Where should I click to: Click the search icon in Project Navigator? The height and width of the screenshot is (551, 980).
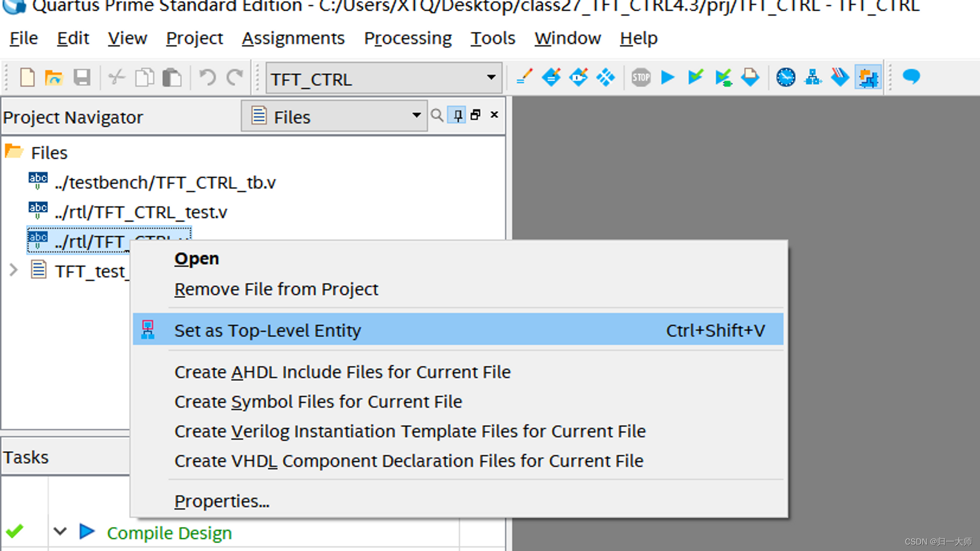pyautogui.click(x=437, y=116)
